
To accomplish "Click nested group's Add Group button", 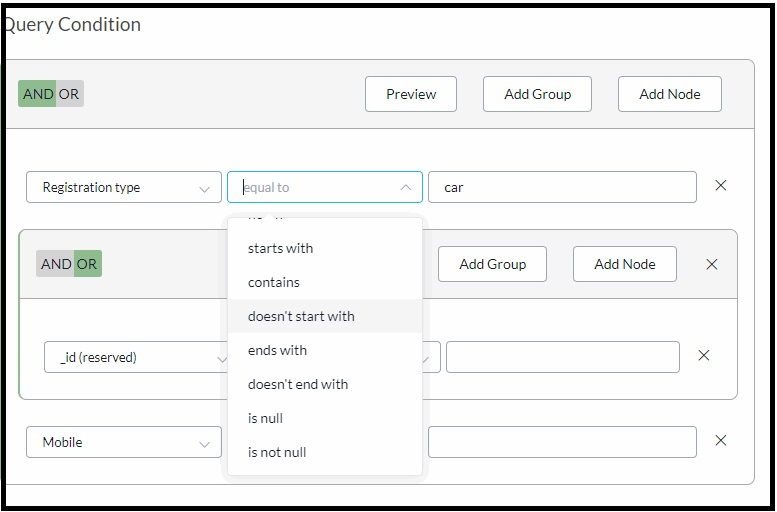I will [x=492, y=264].
